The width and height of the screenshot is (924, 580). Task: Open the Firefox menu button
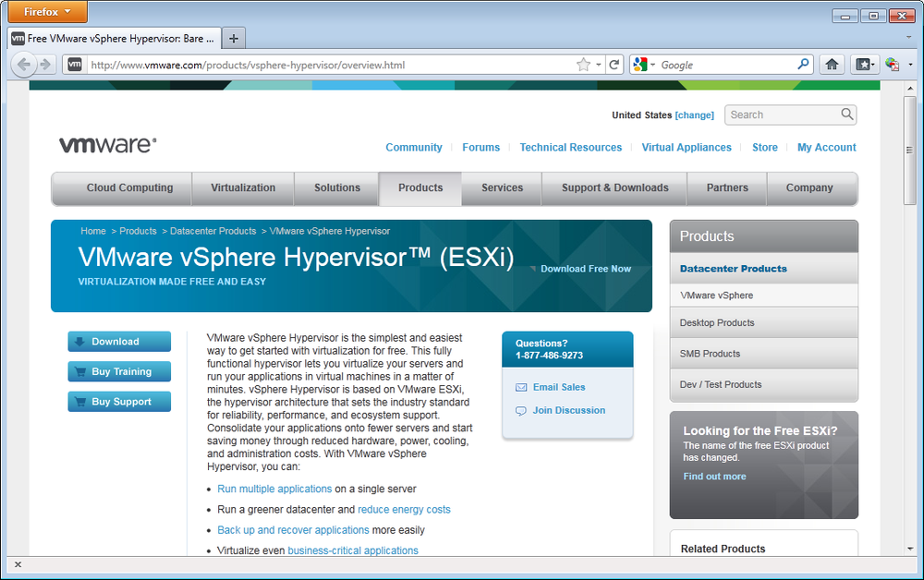pyautogui.click(x=46, y=11)
